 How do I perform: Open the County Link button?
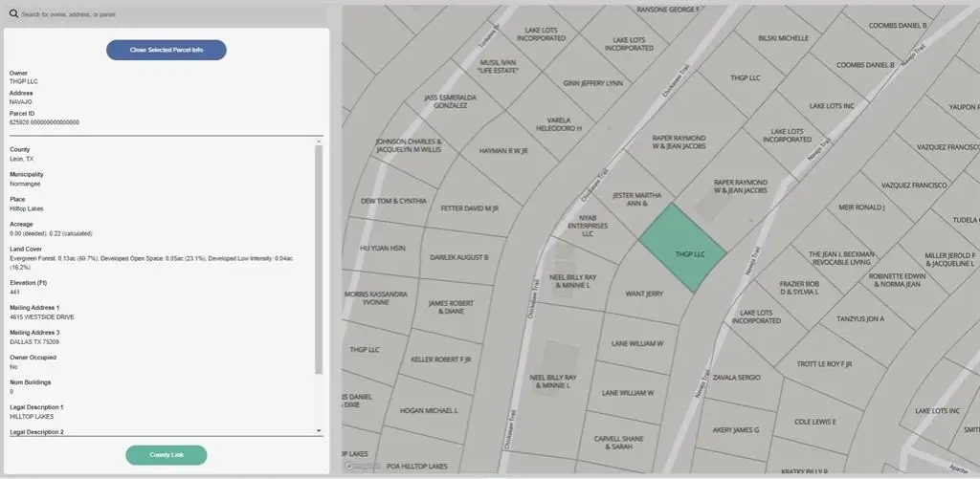167,455
